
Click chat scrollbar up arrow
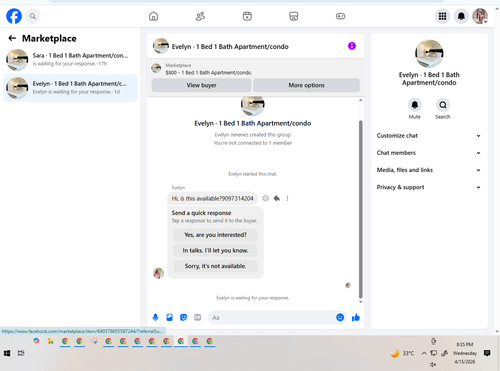point(360,100)
